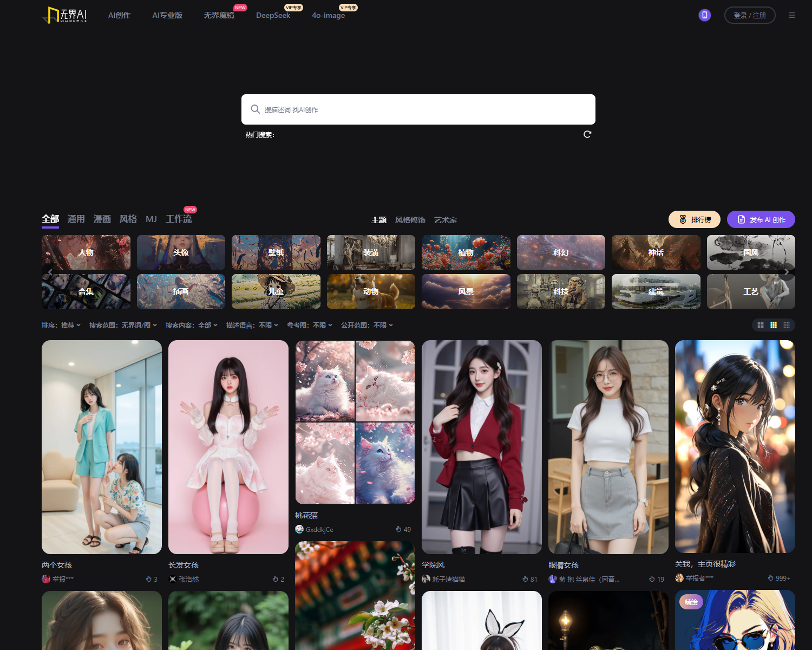Image resolution: width=812 pixels, height=650 pixels.
Task: Expand the 排序 sort dropdown
Action: pos(61,326)
